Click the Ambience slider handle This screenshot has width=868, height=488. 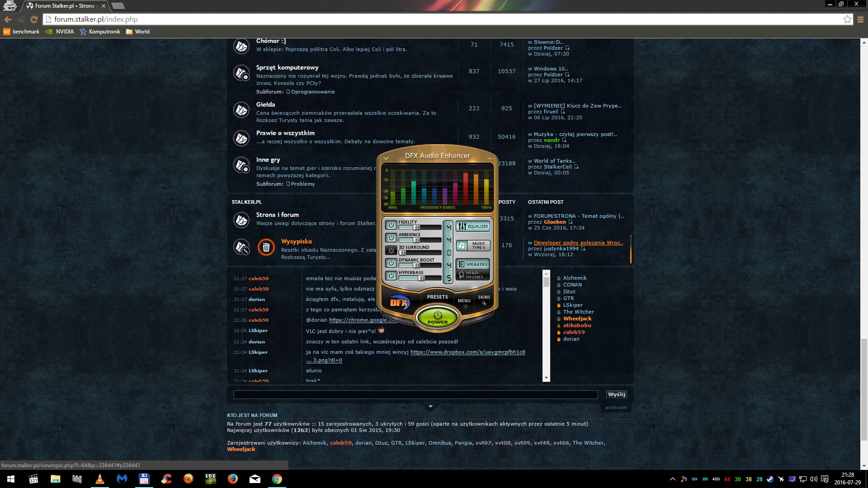pyautogui.click(x=417, y=240)
